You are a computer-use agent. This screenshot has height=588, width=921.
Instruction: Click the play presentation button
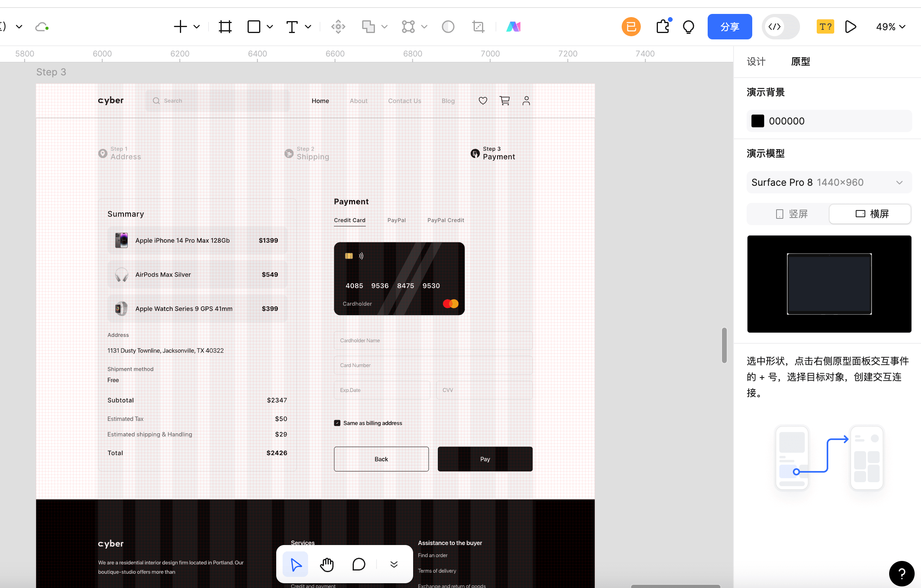tap(851, 27)
